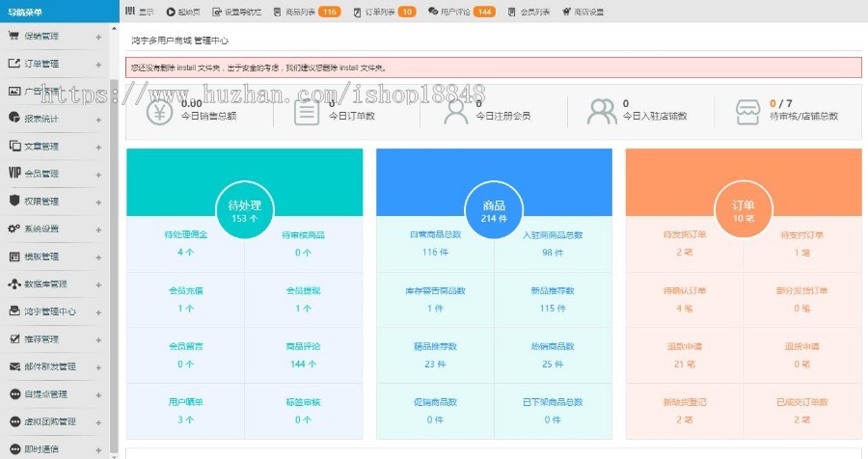Click the two-people icon for 今日入驻店铺数
Screen dimensions: 868x459
pyautogui.click(x=602, y=112)
